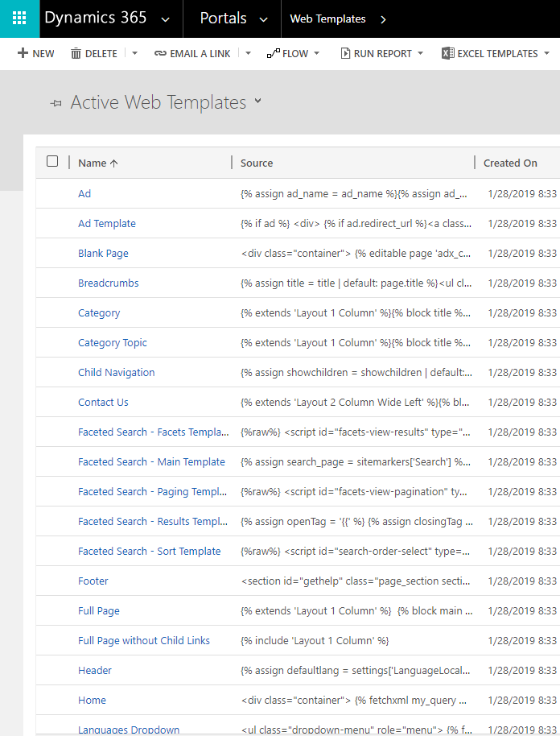
Task: Open the Contact Us web template
Action: click(103, 403)
